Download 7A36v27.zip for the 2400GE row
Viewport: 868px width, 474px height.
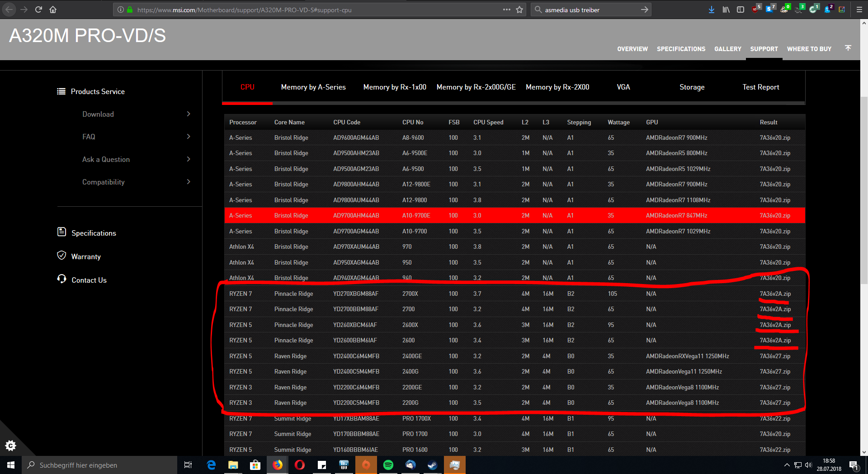click(775, 356)
